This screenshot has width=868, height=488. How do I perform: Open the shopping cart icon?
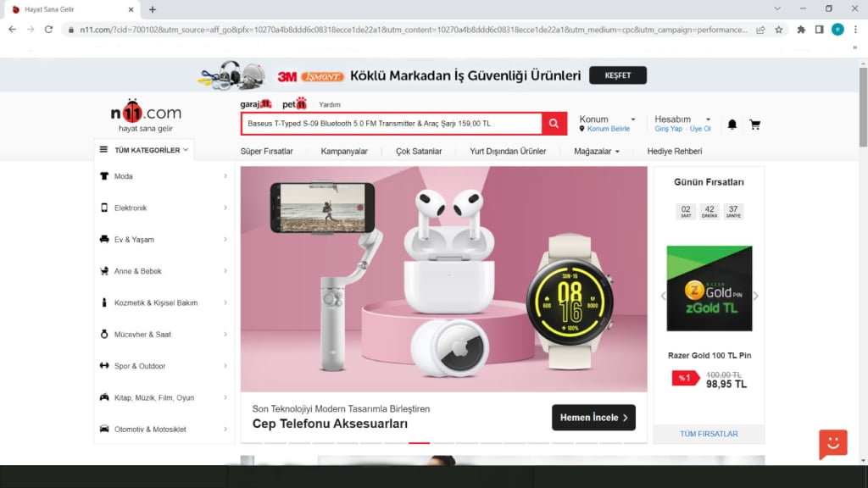754,125
